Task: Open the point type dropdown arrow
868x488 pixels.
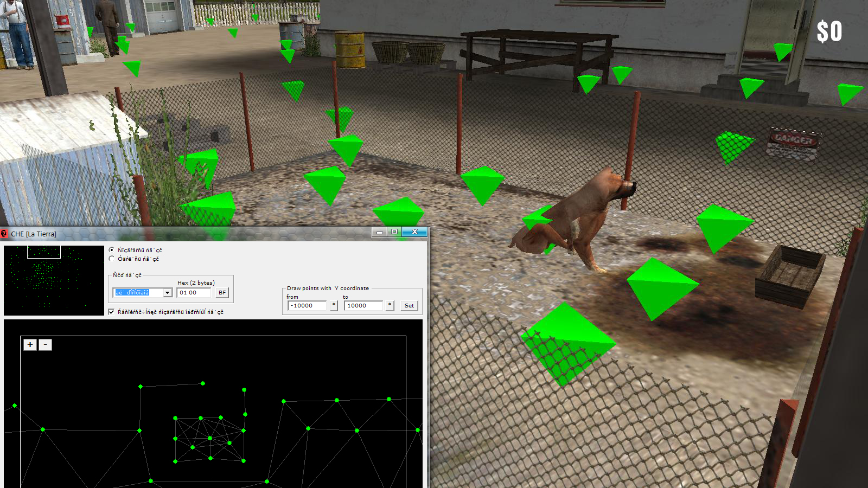Action: click(x=168, y=293)
